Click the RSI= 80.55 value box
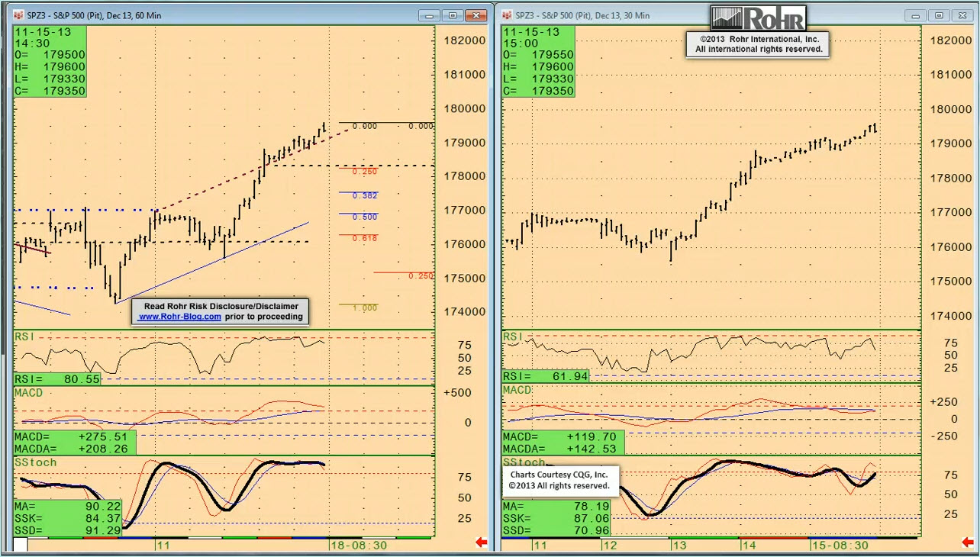 pyautogui.click(x=57, y=378)
